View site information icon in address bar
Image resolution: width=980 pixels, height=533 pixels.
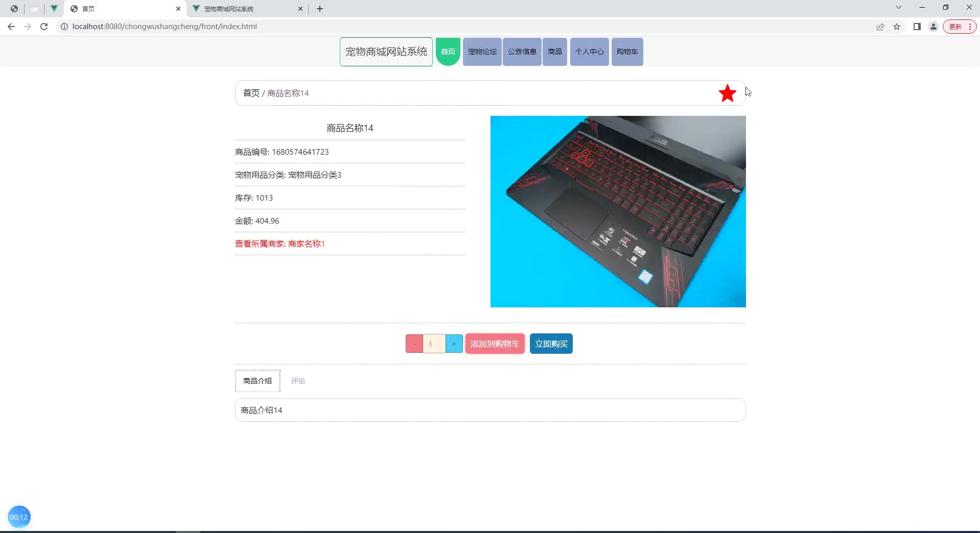(64, 27)
